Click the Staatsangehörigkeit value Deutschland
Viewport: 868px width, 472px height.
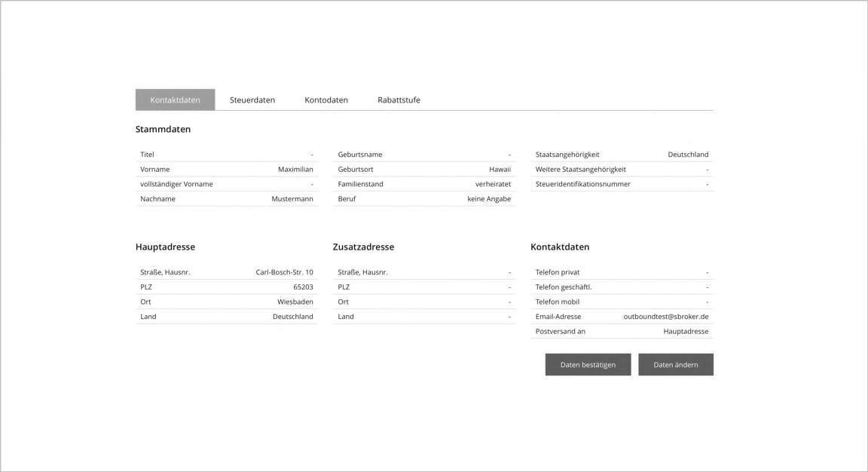688,155
